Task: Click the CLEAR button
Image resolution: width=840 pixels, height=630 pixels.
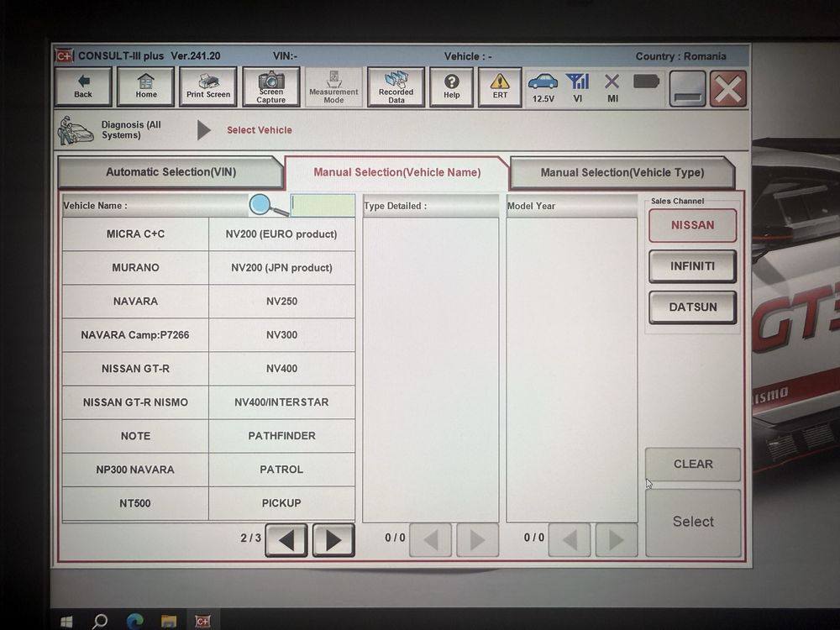Action: click(x=693, y=465)
